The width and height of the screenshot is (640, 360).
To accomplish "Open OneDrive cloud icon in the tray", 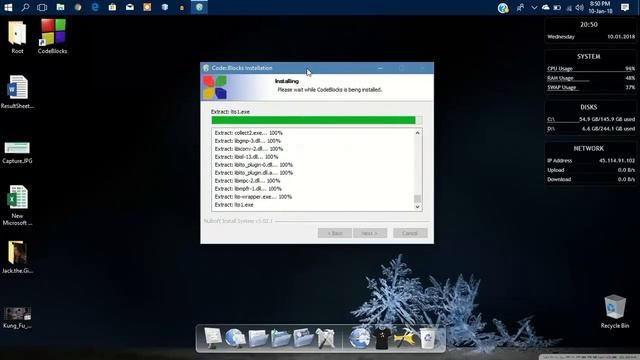I will pyautogui.click(x=545, y=7).
